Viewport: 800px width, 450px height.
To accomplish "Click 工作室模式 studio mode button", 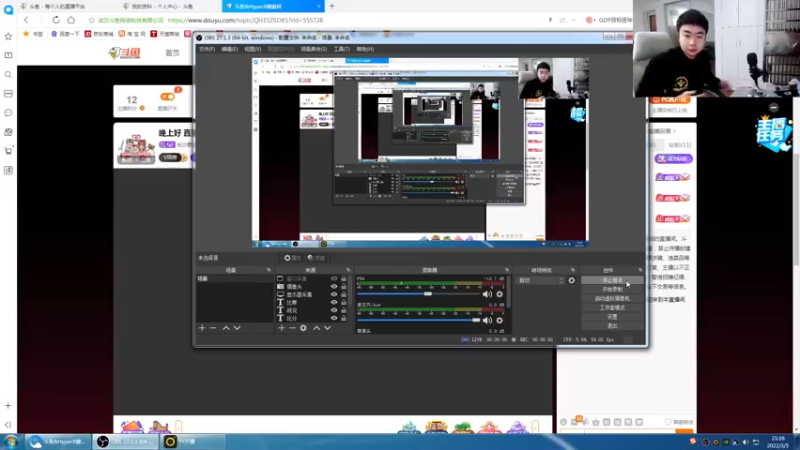I will [612, 308].
